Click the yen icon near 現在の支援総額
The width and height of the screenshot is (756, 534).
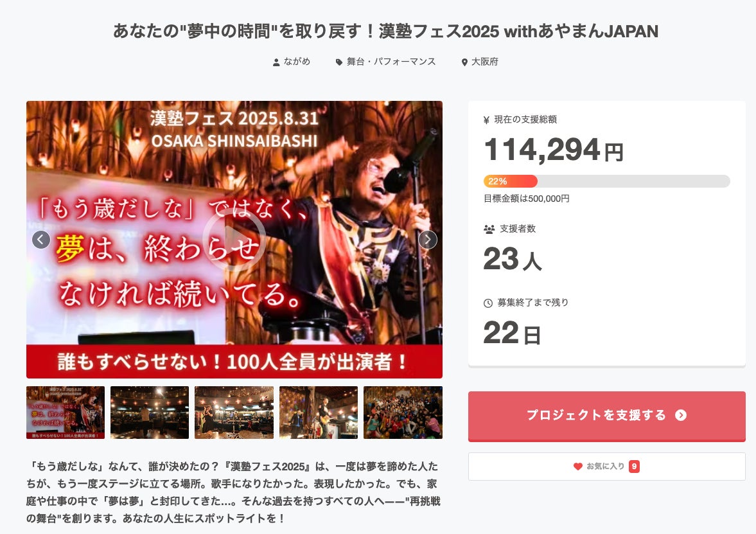coord(486,120)
